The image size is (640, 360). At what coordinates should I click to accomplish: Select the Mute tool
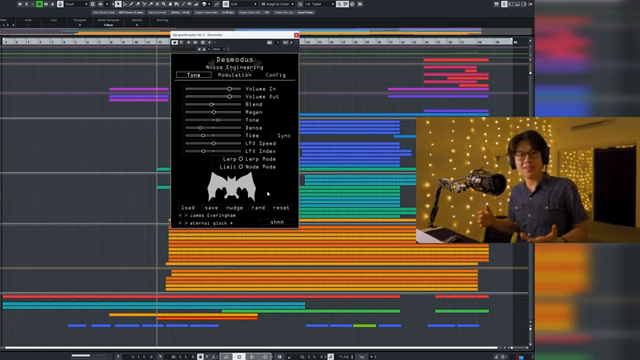pos(157,4)
